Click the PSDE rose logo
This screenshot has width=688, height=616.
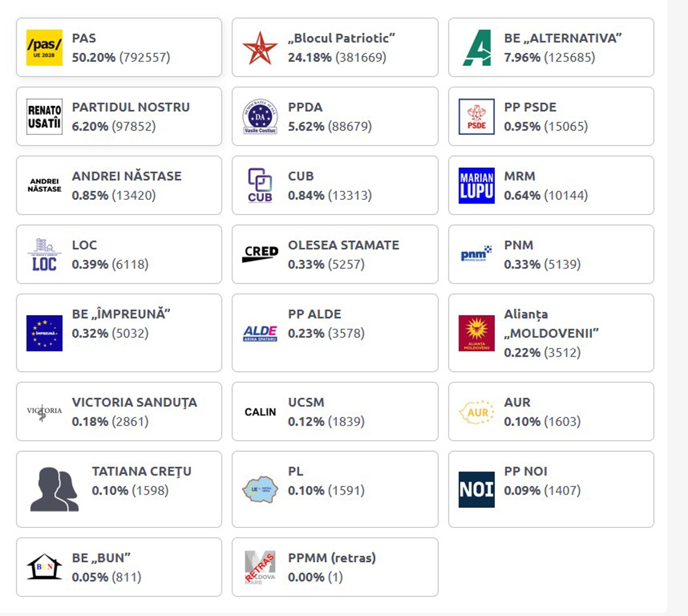(x=477, y=117)
